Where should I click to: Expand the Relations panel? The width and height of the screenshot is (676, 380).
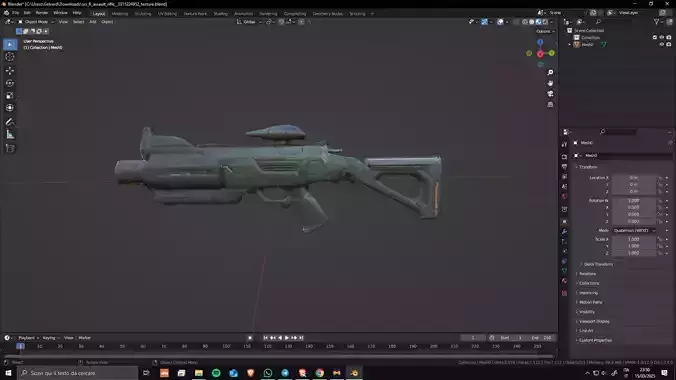click(587, 273)
